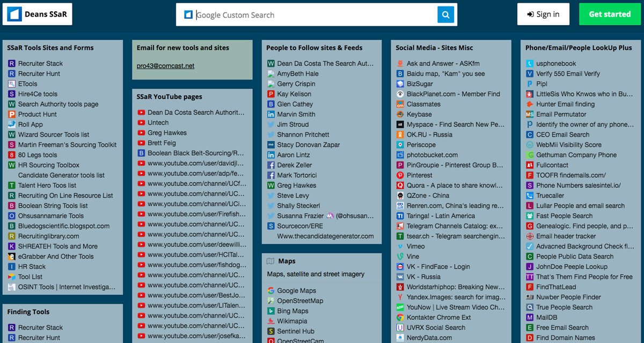The image size is (644, 343).
Task: Open Sentinel Hub link
Action: click(x=296, y=332)
